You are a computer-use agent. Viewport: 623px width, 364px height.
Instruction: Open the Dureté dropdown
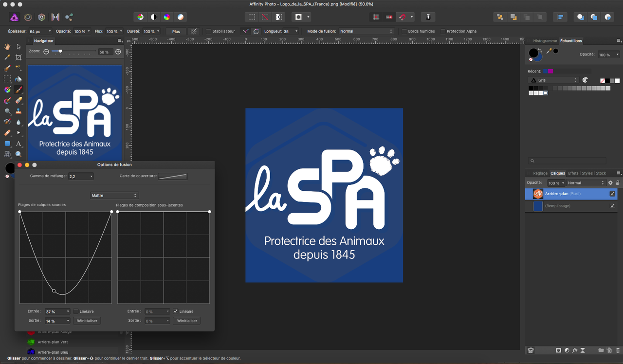point(158,31)
